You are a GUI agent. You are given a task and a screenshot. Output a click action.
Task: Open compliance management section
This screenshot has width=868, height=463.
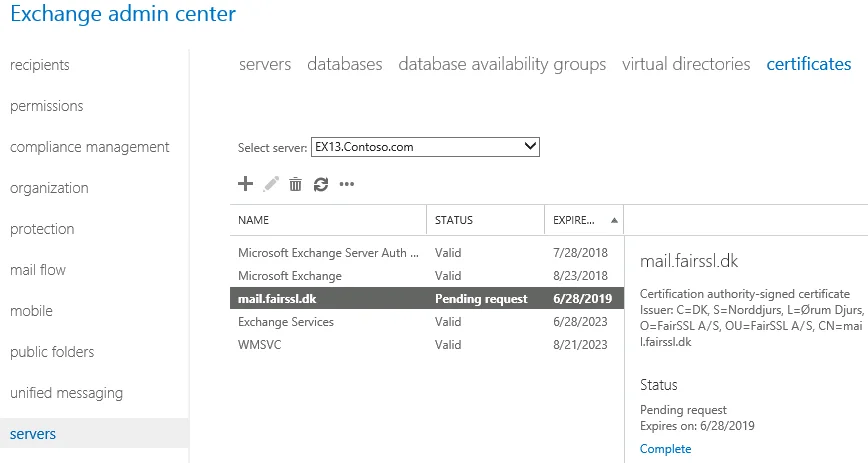pyautogui.click(x=90, y=147)
